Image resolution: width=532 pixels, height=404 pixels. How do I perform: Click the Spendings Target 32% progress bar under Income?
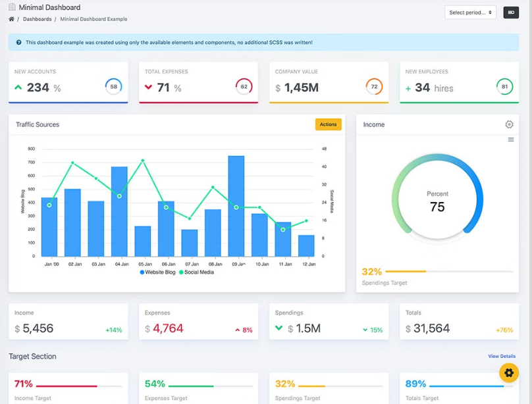point(448,271)
